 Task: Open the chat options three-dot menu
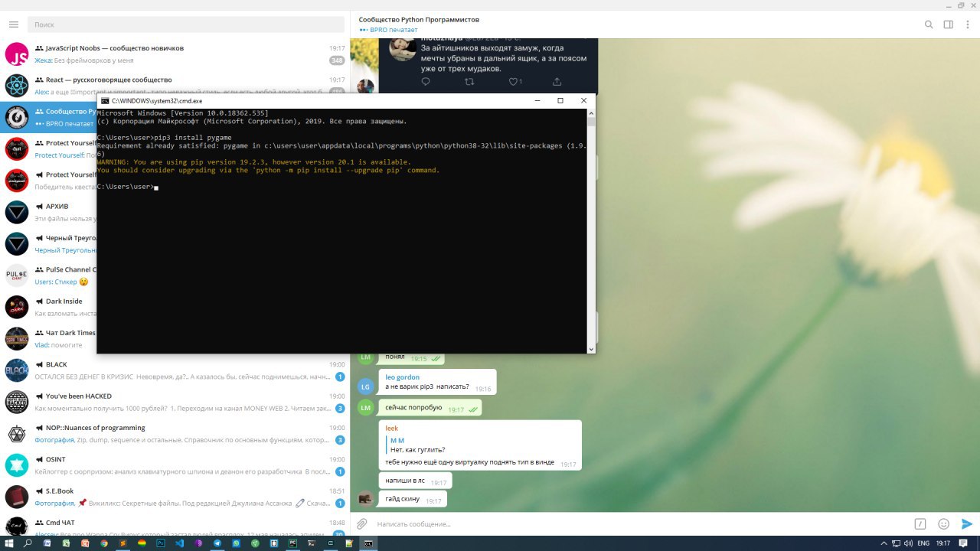[x=968, y=24]
